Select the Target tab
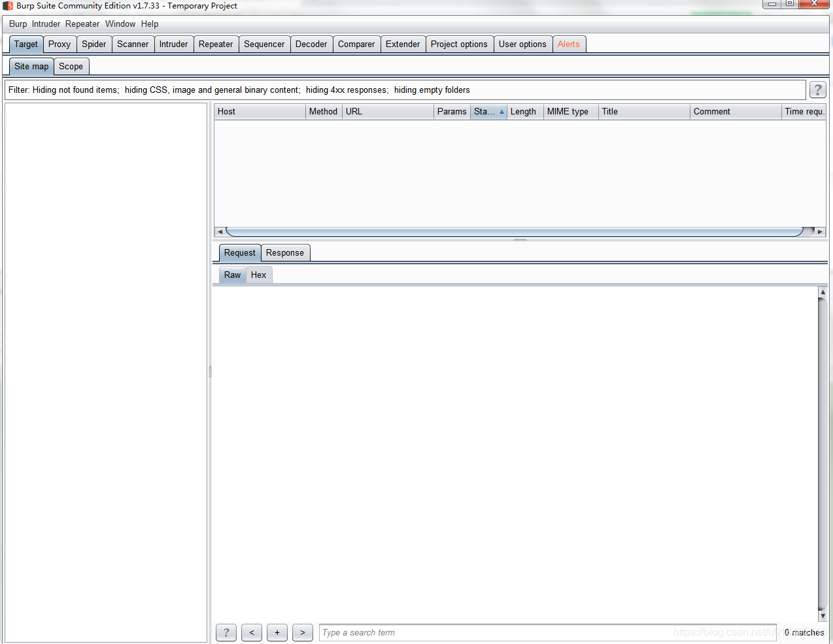The height and width of the screenshot is (644, 833). (26, 44)
